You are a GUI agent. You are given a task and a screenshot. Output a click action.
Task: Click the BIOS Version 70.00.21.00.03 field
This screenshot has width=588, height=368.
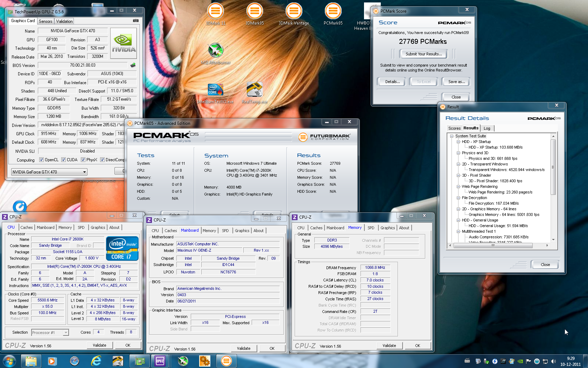[x=83, y=65]
